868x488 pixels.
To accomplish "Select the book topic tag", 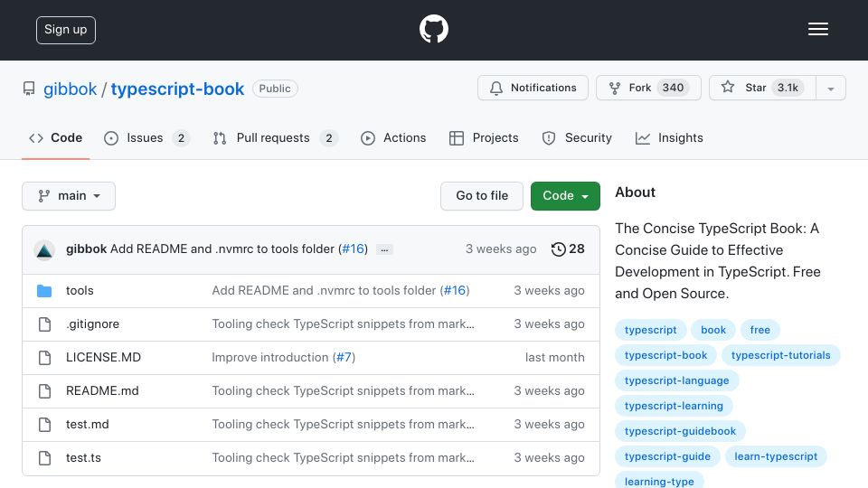I will pos(713,330).
